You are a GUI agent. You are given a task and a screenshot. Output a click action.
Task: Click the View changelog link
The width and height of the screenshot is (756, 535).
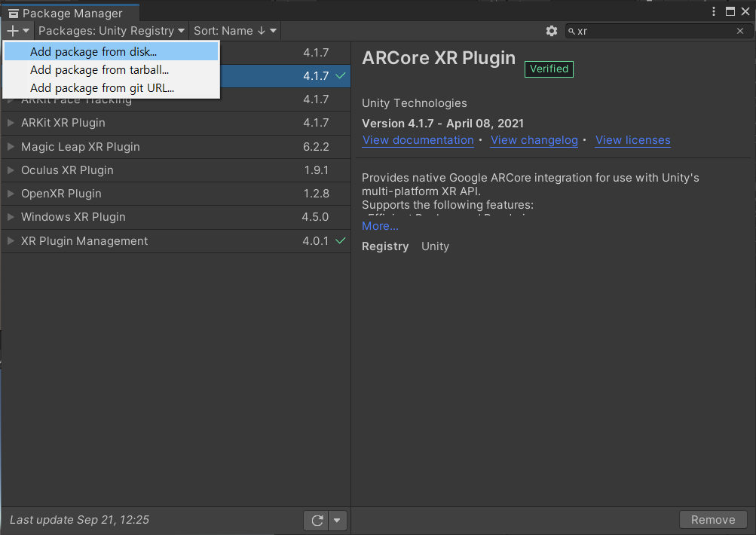tap(534, 140)
